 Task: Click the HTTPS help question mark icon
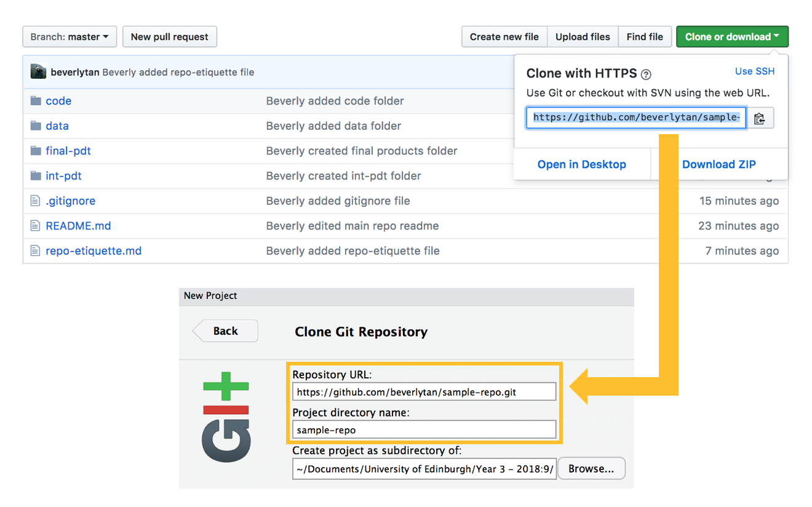(x=646, y=74)
